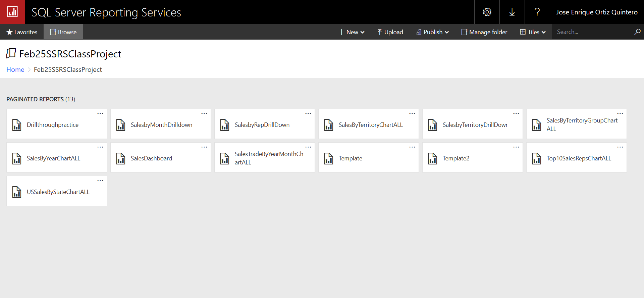
Task: Open ellipsis menu for Template2 report
Action: pyautogui.click(x=516, y=147)
